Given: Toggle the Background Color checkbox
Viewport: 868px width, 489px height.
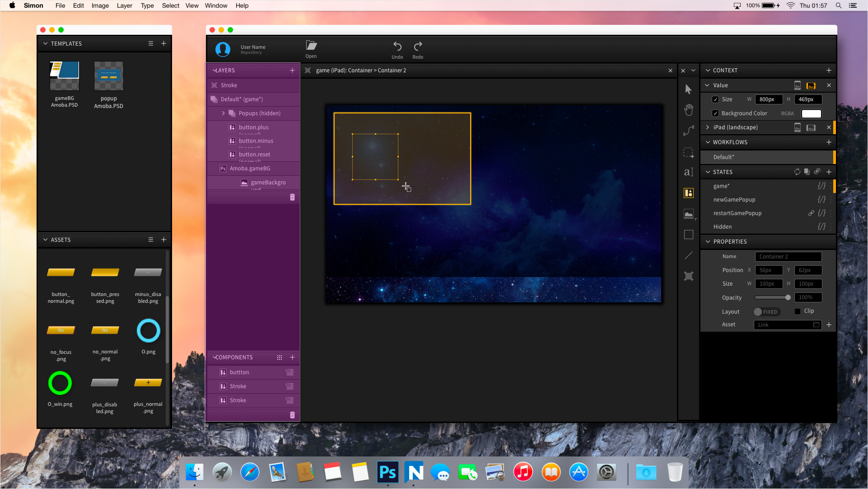Looking at the screenshot, I should (x=715, y=113).
